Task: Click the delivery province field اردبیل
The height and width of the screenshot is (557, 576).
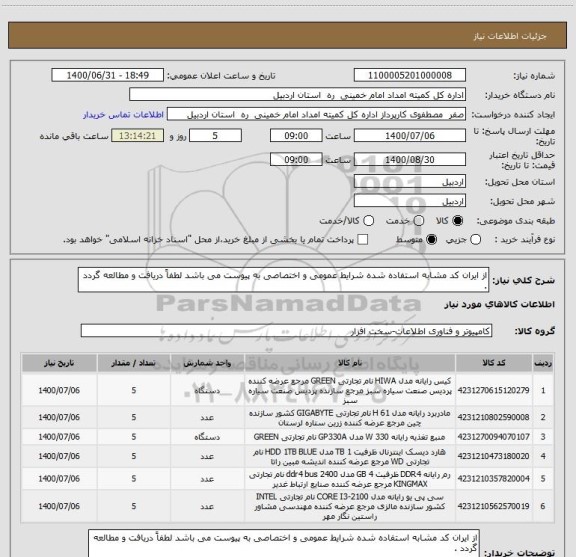Action: point(410,182)
